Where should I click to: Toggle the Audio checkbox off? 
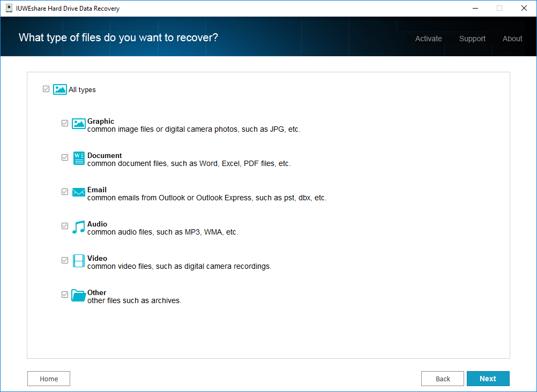[64, 226]
